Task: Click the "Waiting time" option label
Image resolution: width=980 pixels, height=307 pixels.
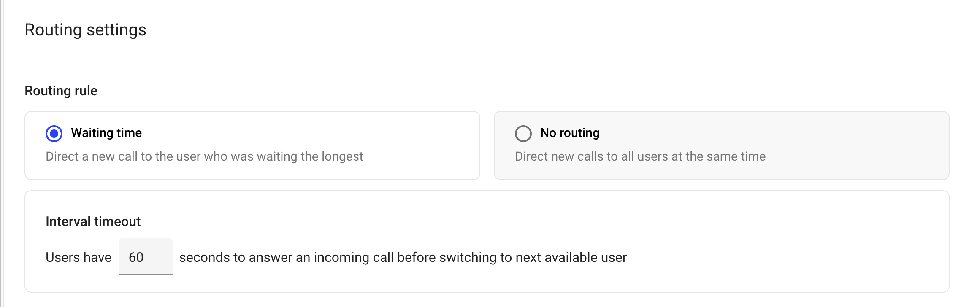Action: [x=106, y=133]
